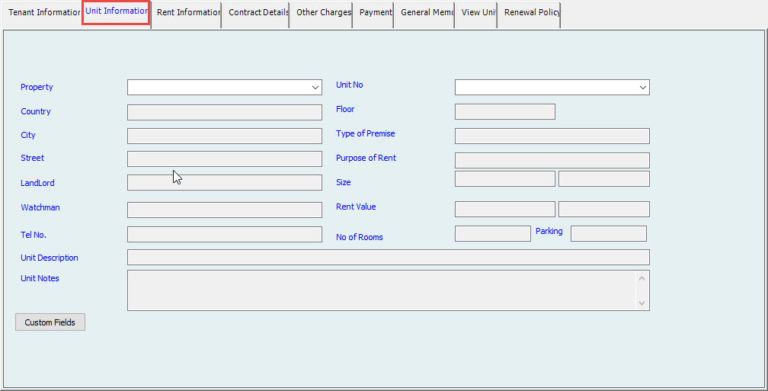
Task: Select the Unit Information tab
Action: click(x=116, y=11)
